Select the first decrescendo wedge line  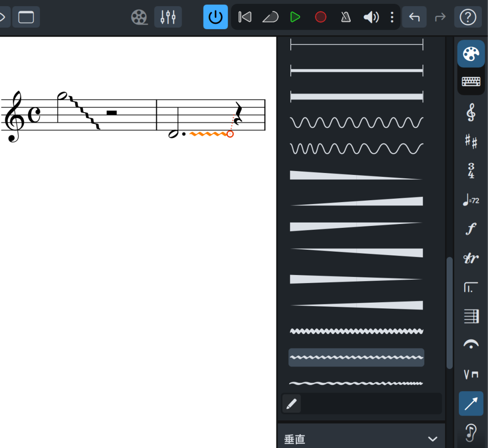coord(356,175)
